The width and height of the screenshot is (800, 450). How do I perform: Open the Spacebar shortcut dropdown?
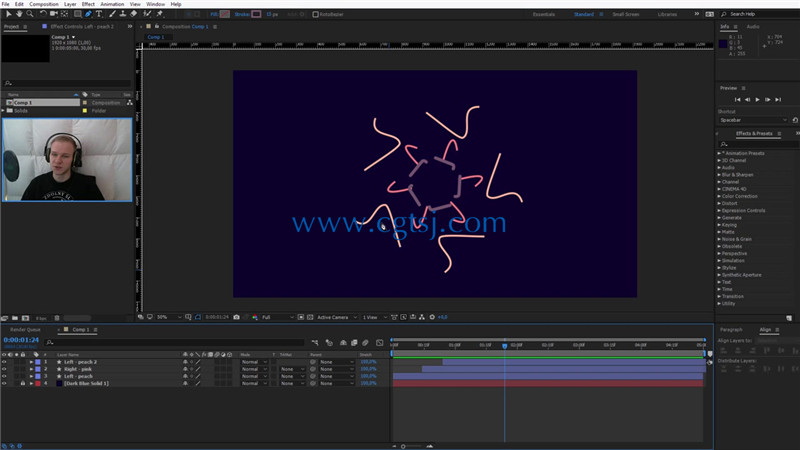click(x=753, y=120)
